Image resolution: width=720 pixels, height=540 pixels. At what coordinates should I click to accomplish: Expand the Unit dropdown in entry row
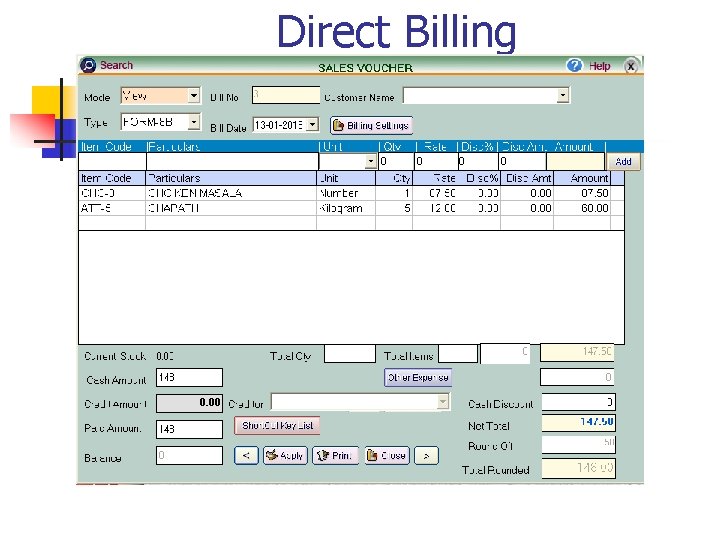pyautogui.click(x=371, y=161)
